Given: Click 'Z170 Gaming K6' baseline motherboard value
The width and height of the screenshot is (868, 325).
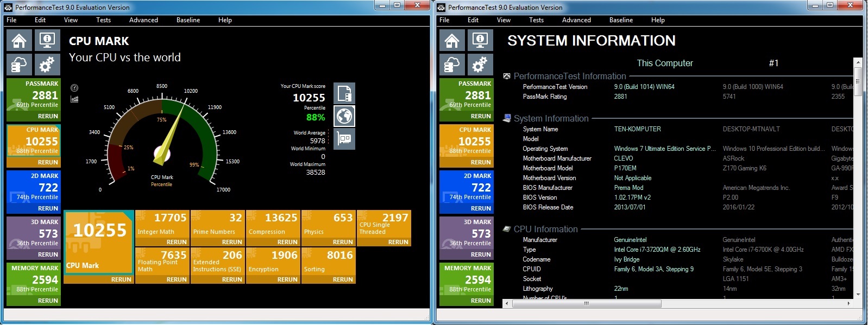Looking at the screenshot, I should [744, 168].
